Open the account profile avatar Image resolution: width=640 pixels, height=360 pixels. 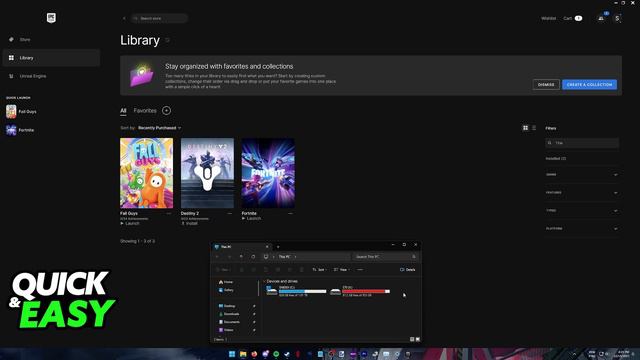pos(617,18)
